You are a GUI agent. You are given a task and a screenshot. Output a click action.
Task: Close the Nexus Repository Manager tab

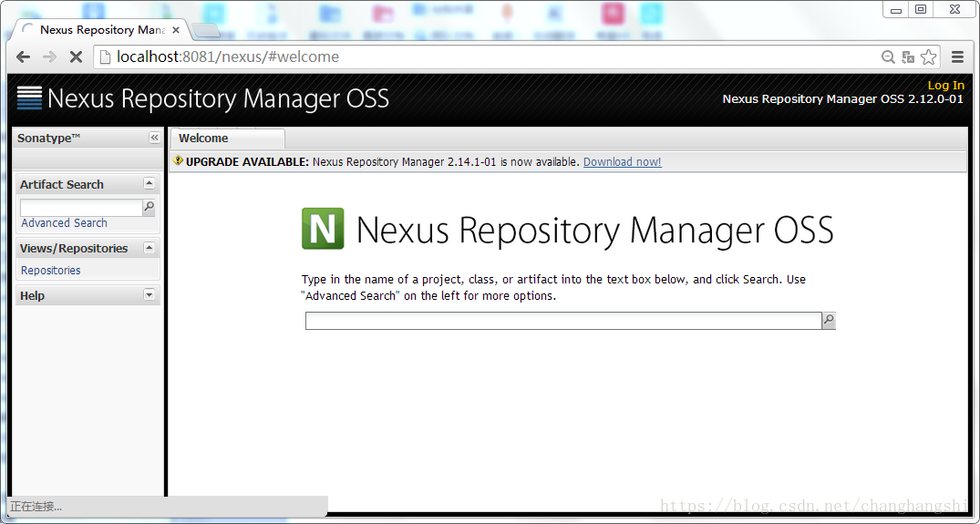click(x=176, y=29)
